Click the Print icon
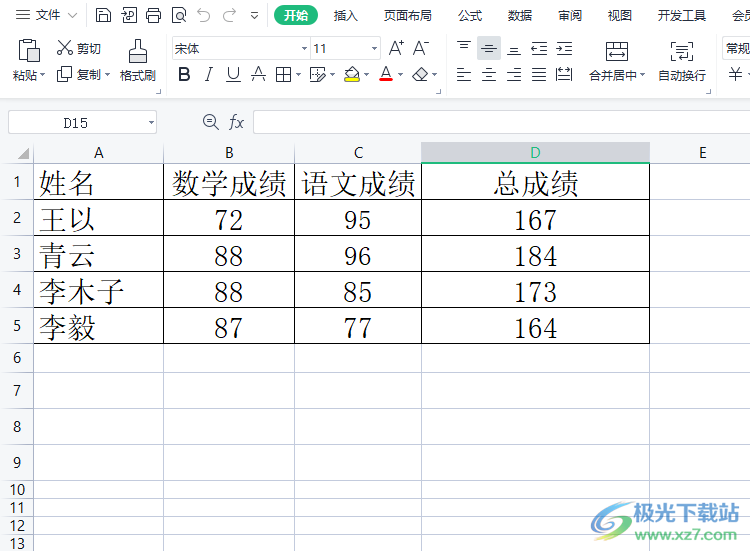Image resolution: width=750 pixels, height=551 pixels. click(154, 15)
